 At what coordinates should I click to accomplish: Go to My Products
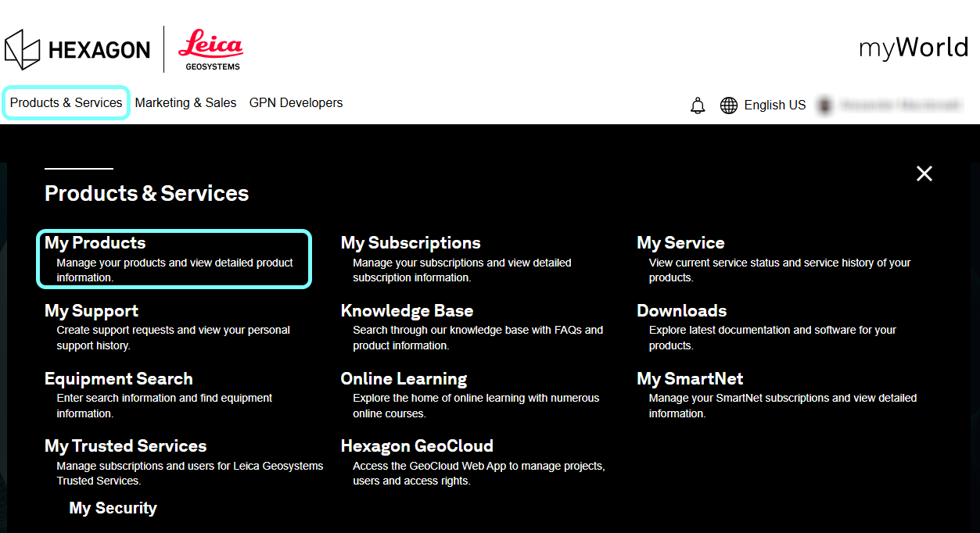[95, 243]
